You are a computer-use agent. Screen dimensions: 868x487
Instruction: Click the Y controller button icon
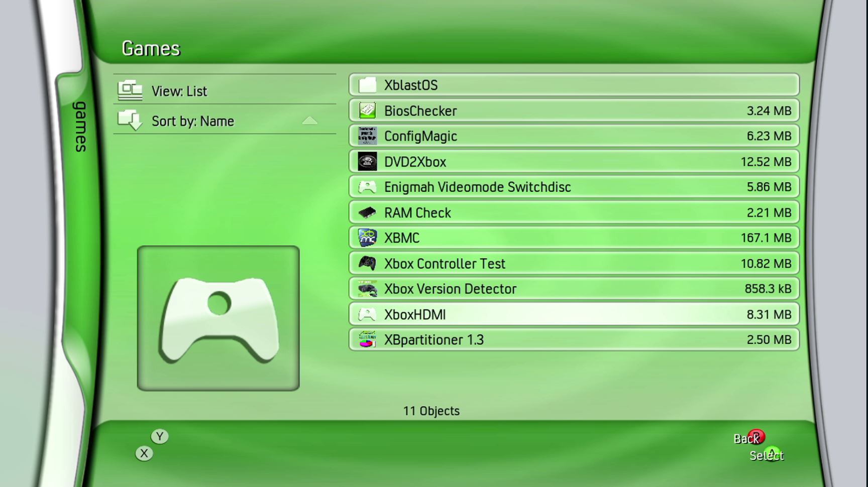click(x=160, y=436)
